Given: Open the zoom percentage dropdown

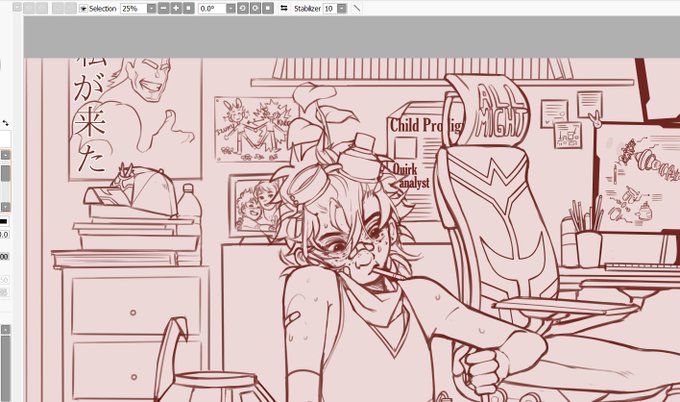Looking at the screenshot, I should point(151,9).
